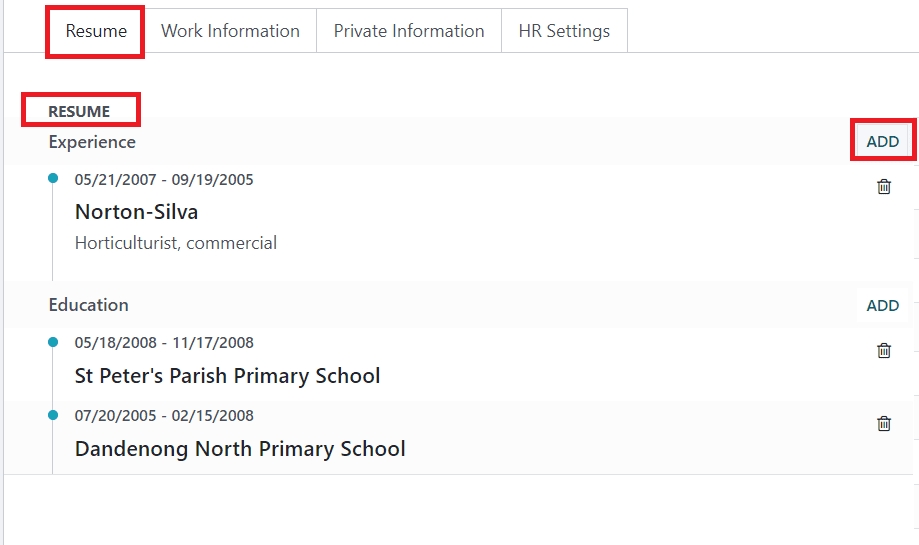The image size is (919, 545).
Task: Go to the Private Information tab
Action: coord(409,31)
